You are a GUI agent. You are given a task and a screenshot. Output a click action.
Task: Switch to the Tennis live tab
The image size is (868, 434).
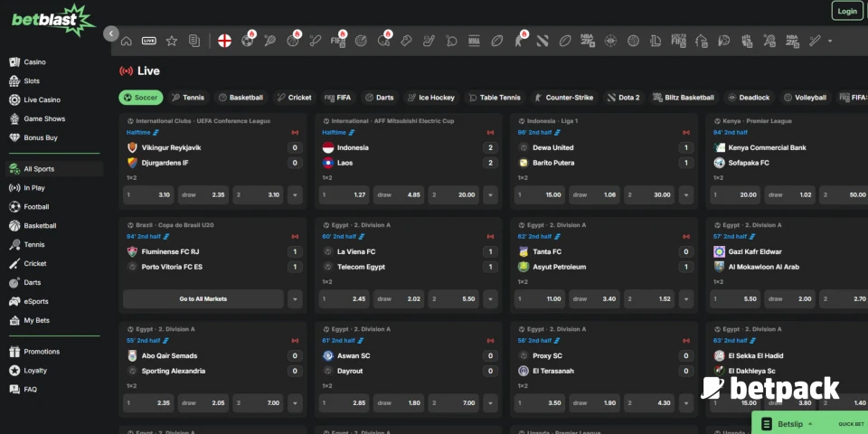point(188,98)
